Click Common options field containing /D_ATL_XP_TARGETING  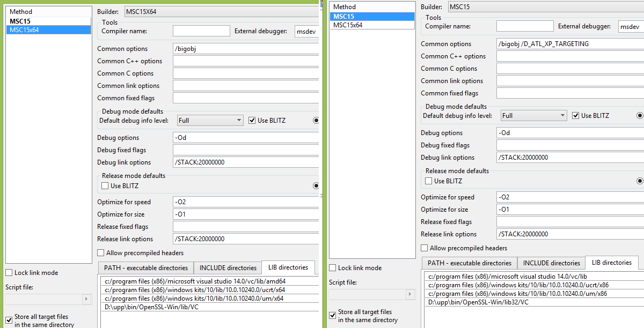click(x=569, y=44)
